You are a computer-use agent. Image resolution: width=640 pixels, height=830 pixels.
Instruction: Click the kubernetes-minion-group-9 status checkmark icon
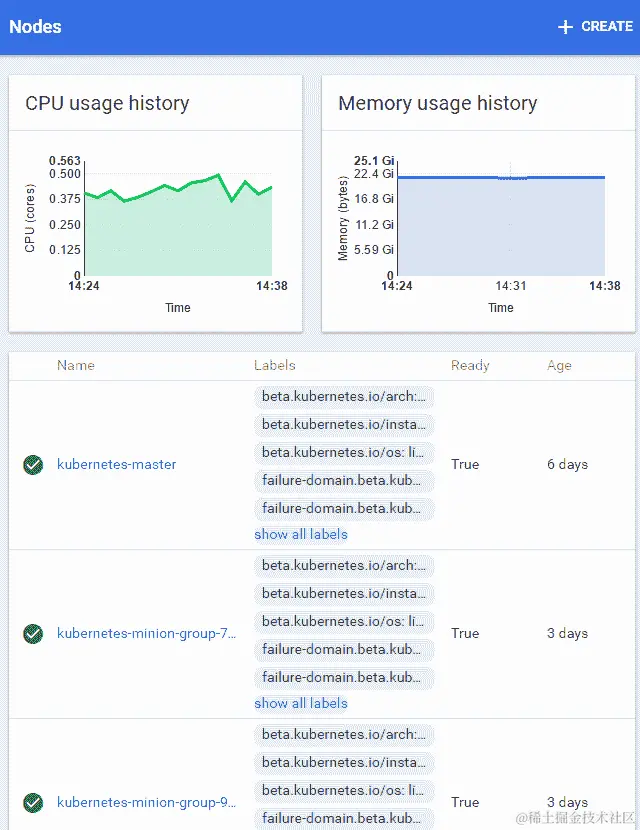click(x=33, y=802)
